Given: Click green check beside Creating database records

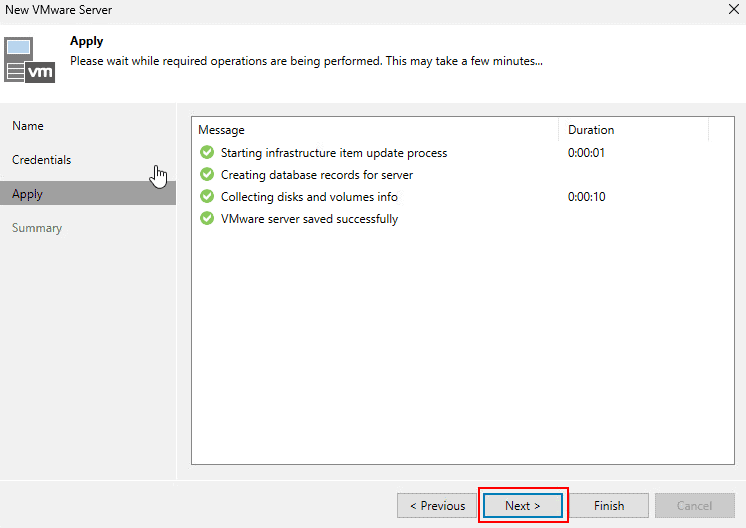Looking at the screenshot, I should coord(207,175).
